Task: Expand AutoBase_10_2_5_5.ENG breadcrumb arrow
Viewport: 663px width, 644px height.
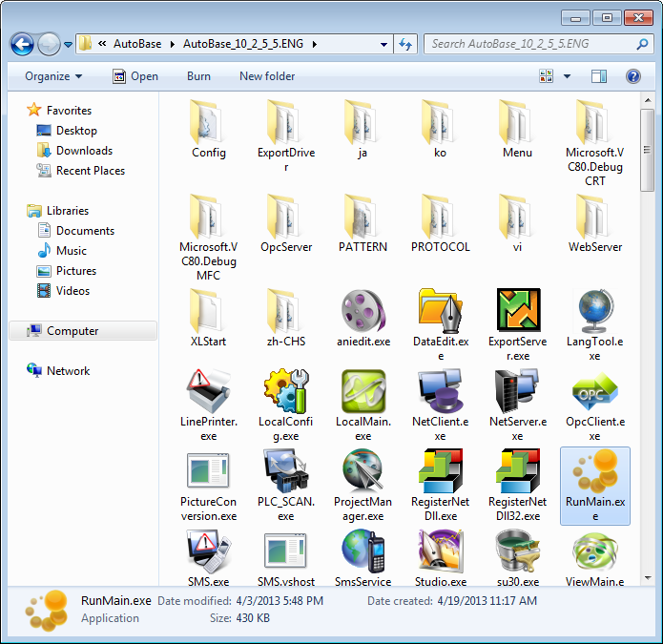Action: tap(314, 44)
